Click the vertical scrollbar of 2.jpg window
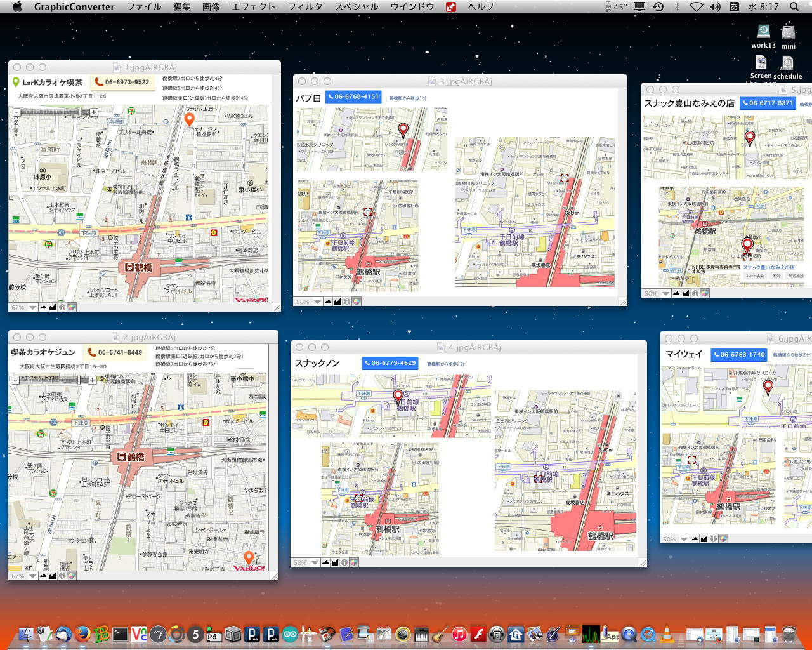 point(273,458)
